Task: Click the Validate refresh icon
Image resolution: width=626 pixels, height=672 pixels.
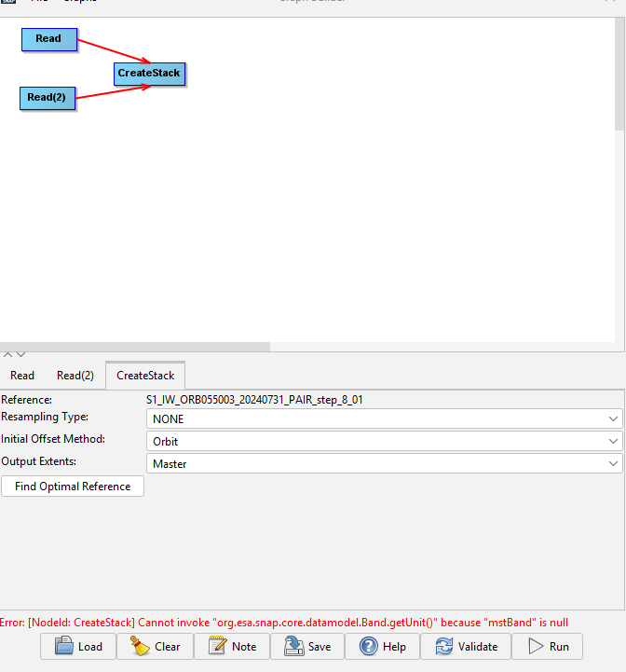Action: (444, 647)
